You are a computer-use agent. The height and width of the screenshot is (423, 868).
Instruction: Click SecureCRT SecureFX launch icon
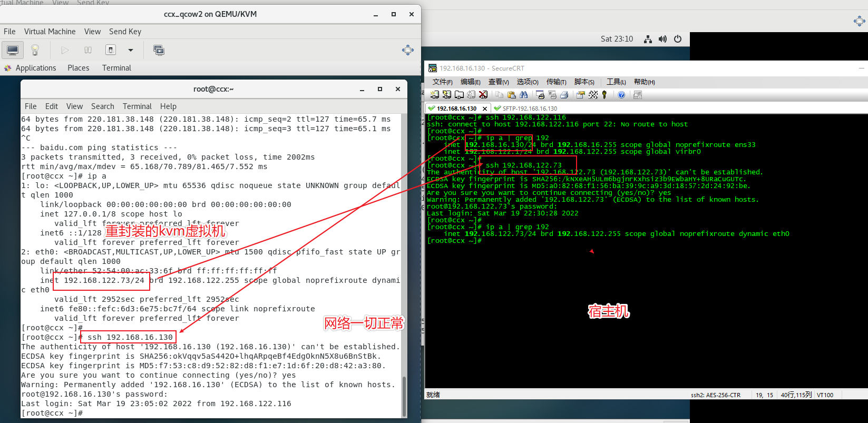click(x=638, y=95)
